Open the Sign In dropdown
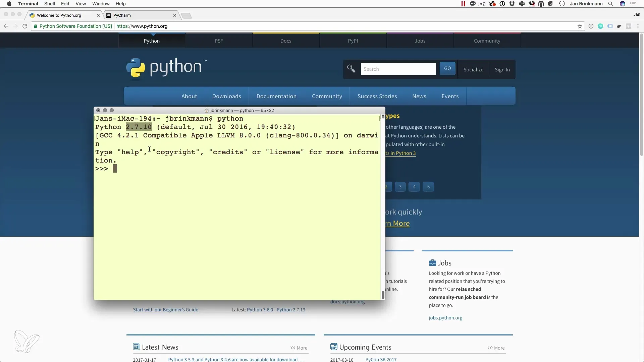The image size is (644, 362). pos(502,69)
